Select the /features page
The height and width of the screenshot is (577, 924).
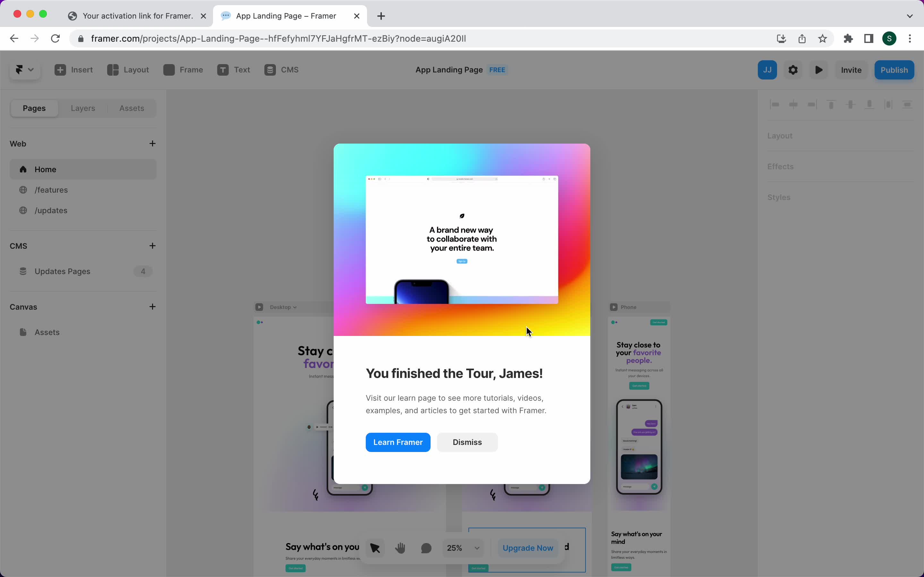[x=51, y=189]
